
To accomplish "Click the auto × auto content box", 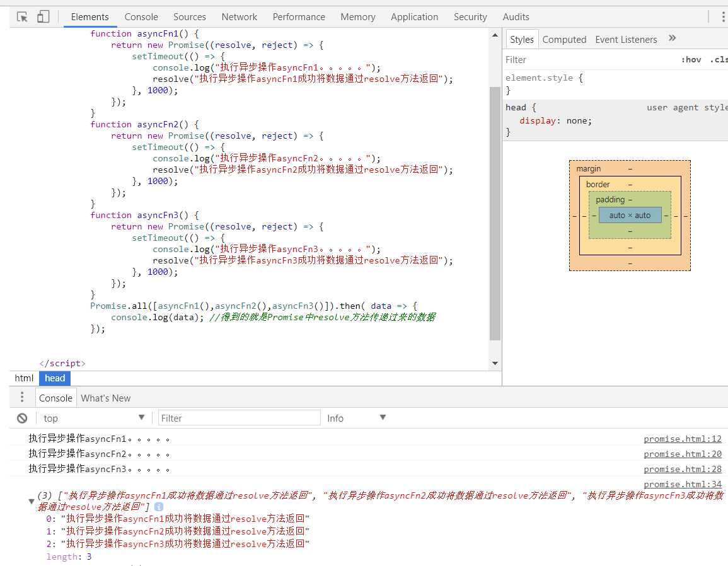I will click(x=630, y=215).
